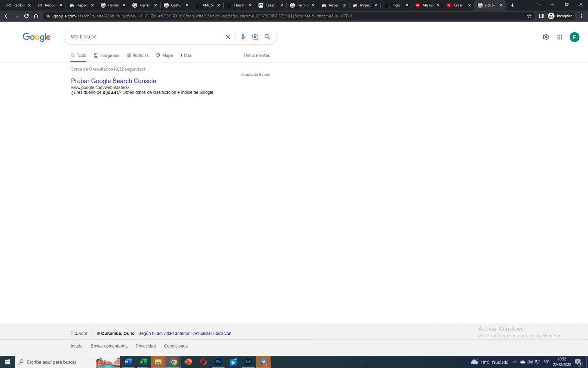Open Google quick settings gear
Screen dimensions: 588x368
coord(545,37)
